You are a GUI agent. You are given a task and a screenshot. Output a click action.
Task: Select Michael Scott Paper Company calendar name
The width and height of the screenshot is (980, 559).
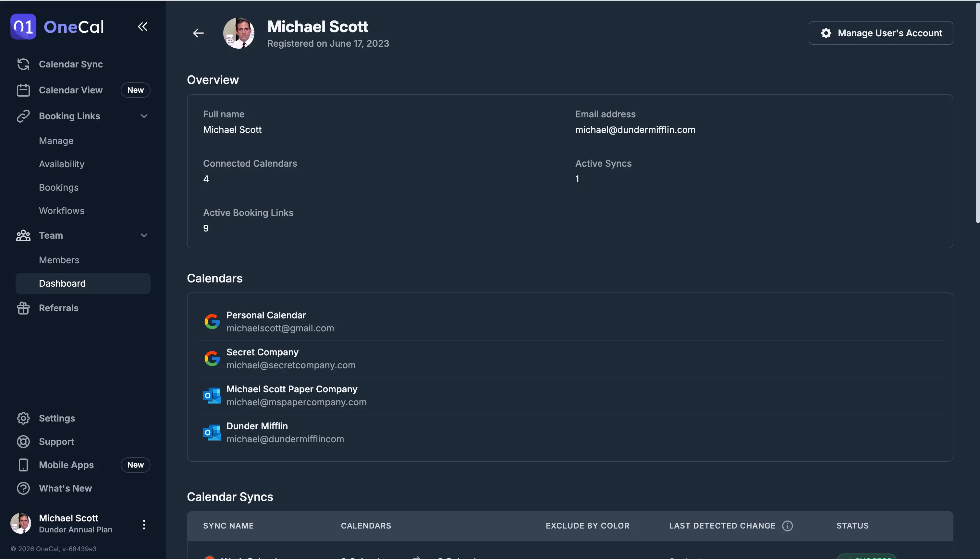pos(292,389)
